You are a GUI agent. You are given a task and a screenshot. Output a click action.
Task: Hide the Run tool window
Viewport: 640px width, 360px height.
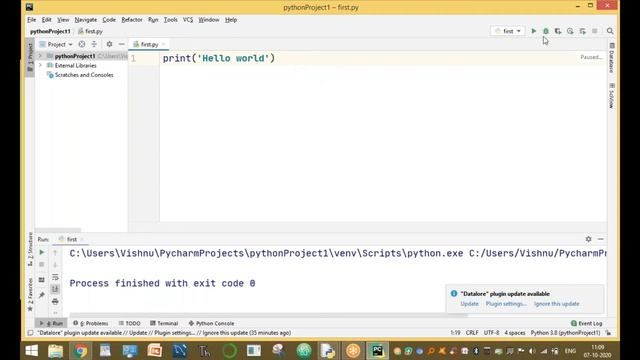600,239
